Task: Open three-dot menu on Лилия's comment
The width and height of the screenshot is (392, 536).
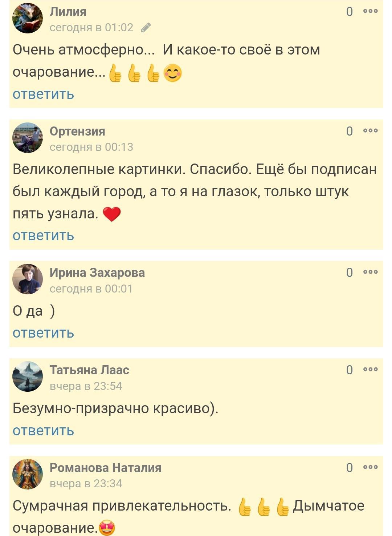Action: 370,11
